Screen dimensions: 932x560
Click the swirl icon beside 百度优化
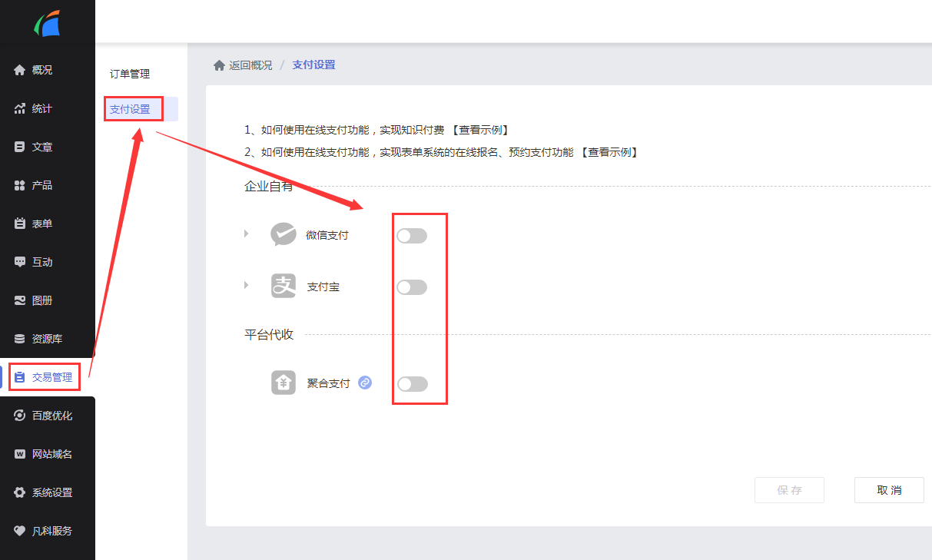point(20,416)
